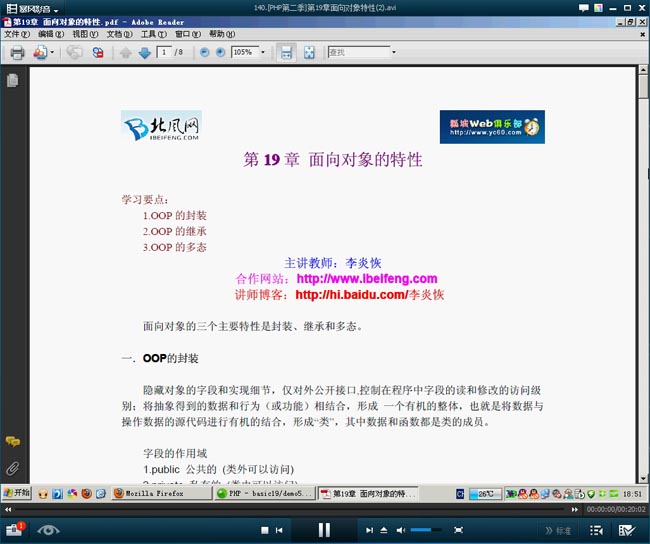Image resolution: width=650 pixels, height=544 pixels.
Task: Click document scrollbar down arrow
Action: click(x=643, y=478)
